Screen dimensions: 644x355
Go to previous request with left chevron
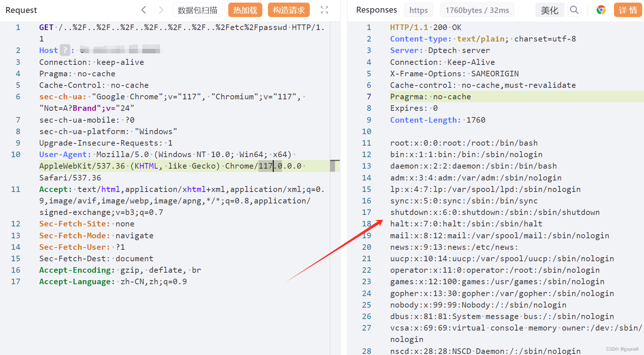pyautogui.click(x=144, y=10)
